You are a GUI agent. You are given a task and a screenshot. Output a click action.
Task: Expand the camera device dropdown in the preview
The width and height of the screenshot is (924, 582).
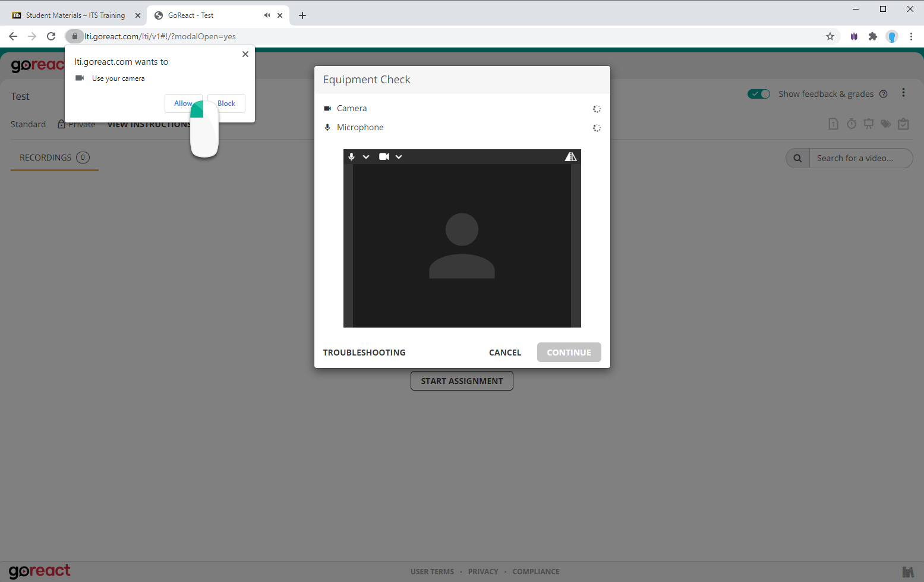pos(398,156)
